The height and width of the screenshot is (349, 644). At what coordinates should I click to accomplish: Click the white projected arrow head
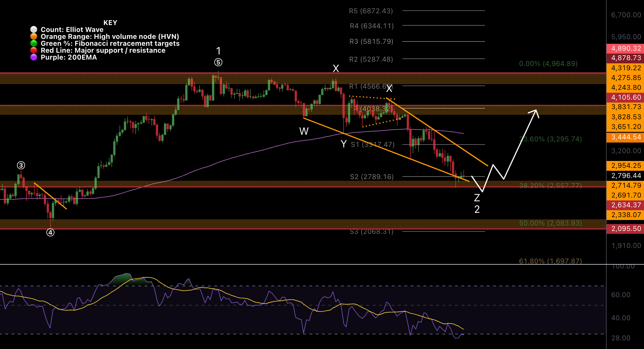[x=535, y=112]
